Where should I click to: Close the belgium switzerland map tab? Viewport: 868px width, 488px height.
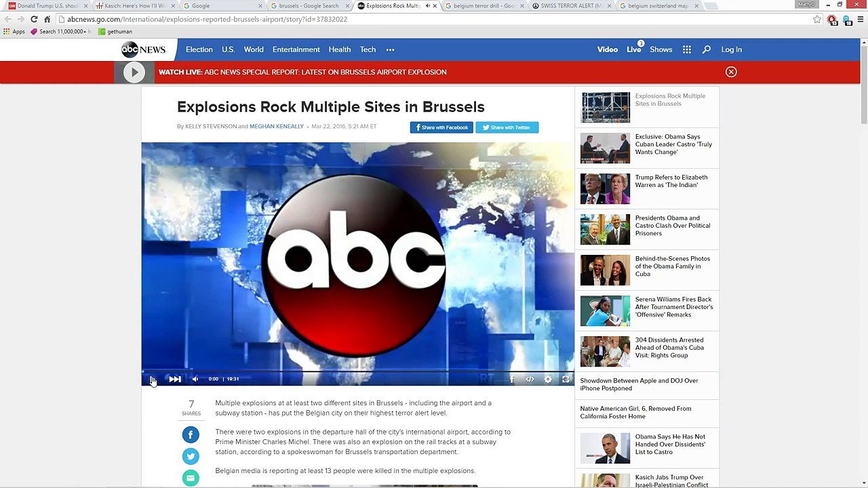696,6
